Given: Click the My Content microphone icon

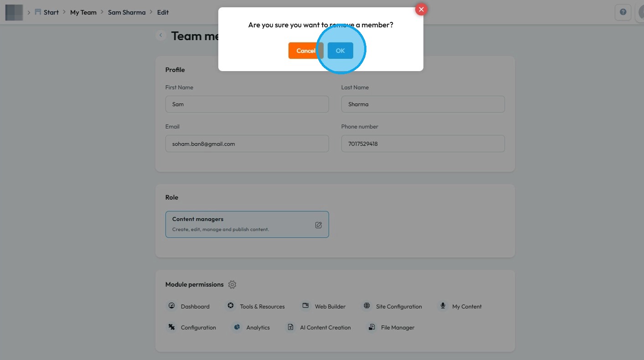Looking at the screenshot, I should pos(443,306).
